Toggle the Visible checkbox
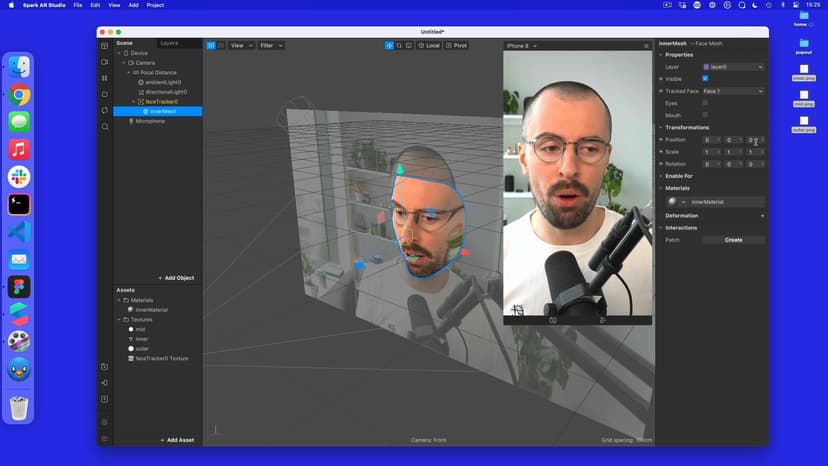Viewport: 828px width, 466px height. 705,78
